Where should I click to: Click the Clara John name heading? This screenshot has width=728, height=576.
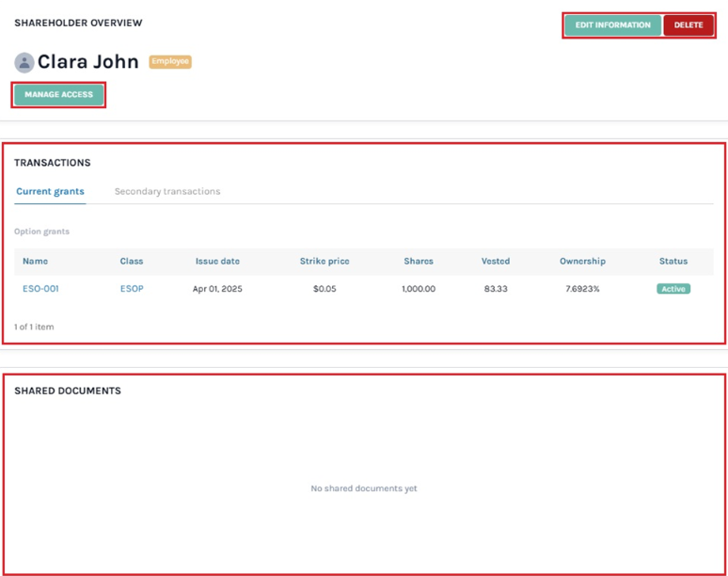click(87, 62)
